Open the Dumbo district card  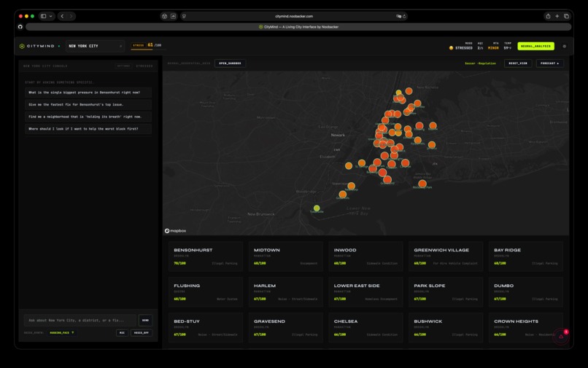[x=526, y=292]
